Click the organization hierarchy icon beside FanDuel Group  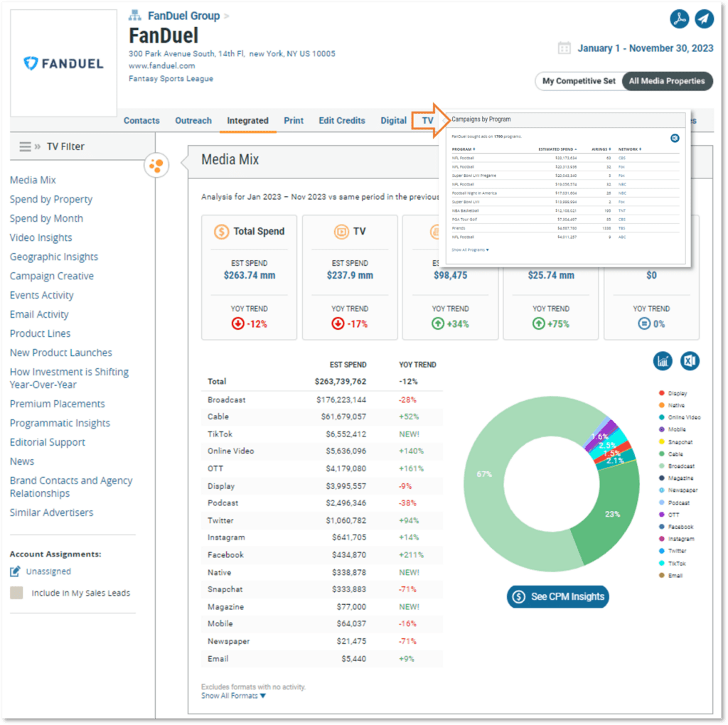tap(134, 16)
